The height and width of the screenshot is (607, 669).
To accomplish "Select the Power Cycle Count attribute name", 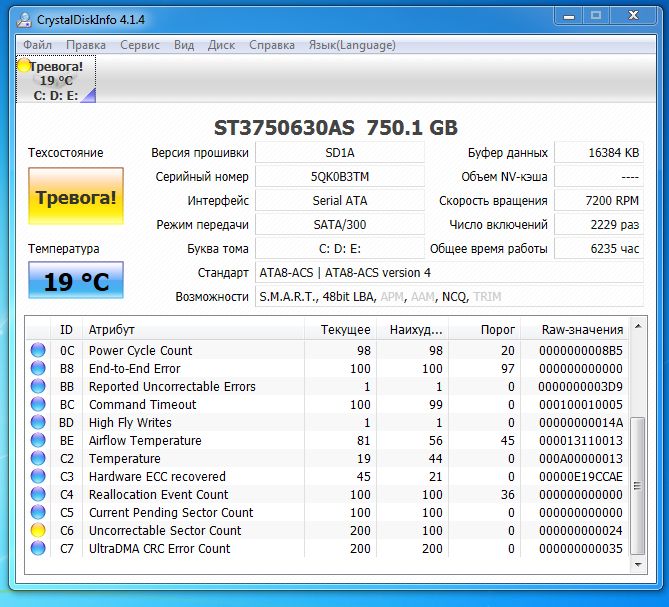I will tap(140, 350).
